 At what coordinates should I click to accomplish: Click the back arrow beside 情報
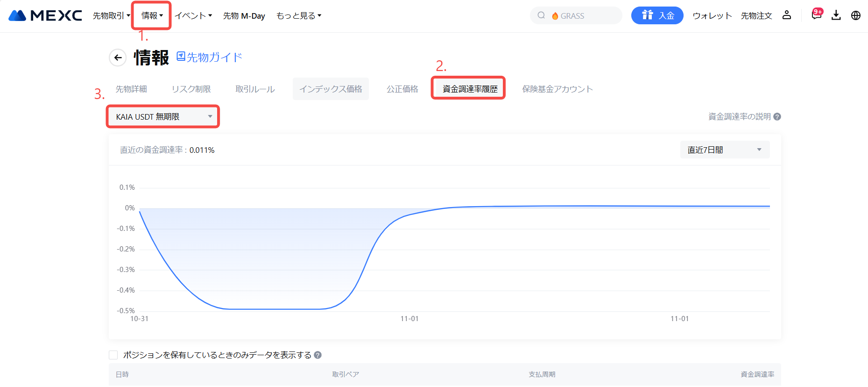(118, 57)
